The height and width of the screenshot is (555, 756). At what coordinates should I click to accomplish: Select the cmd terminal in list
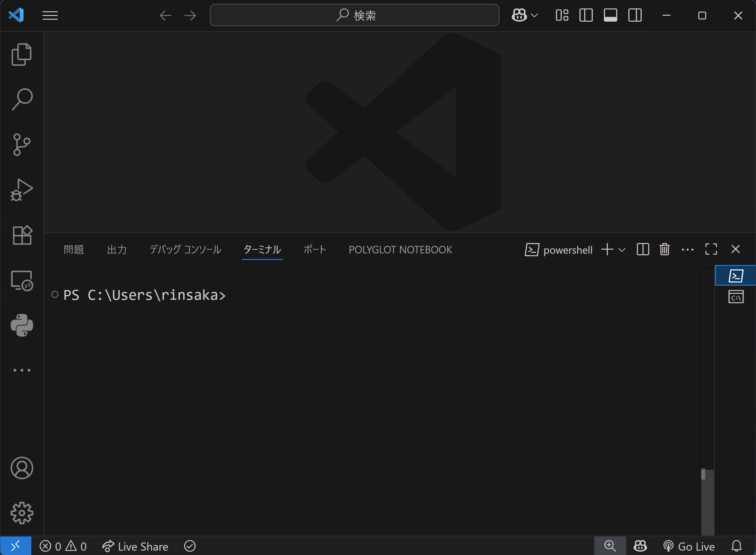click(x=736, y=297)
